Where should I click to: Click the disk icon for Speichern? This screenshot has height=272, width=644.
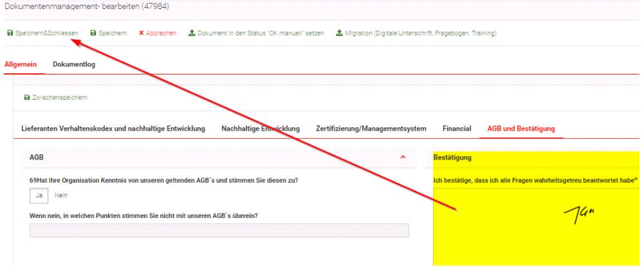click(x=93, y=33)
